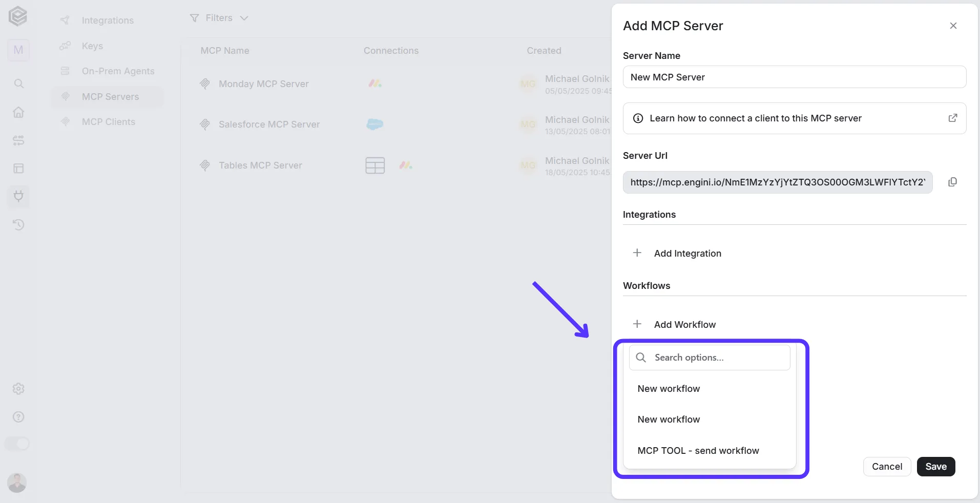This screenshot has width=980, height=503.
Task: Click the Cancel button
Action: pos(887,467)
